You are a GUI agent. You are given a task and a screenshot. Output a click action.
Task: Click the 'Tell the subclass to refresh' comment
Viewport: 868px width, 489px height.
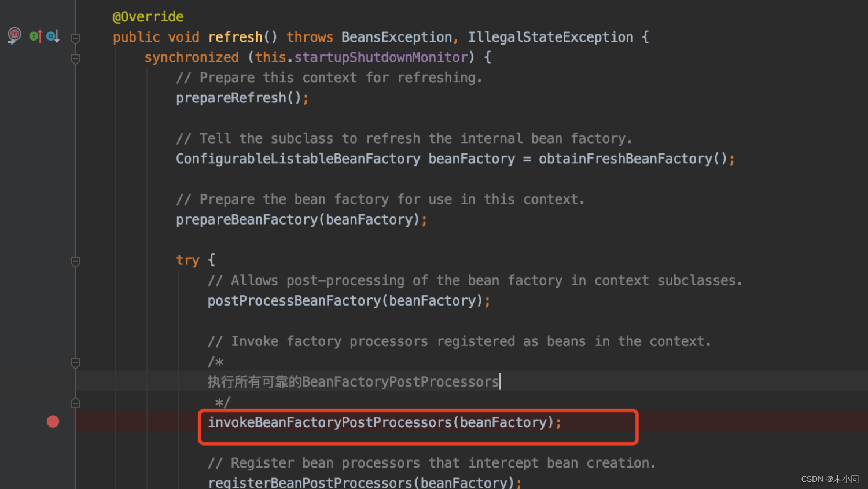[404, 138]
